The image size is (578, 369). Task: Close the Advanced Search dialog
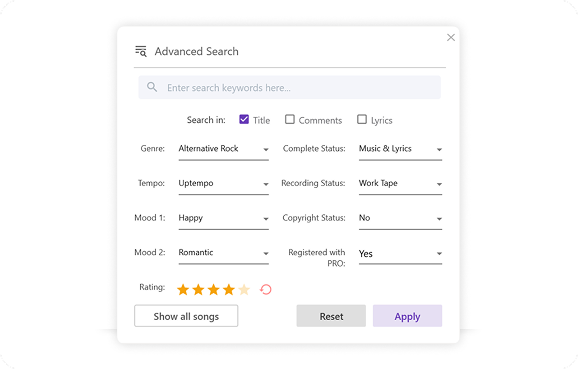click(451, 37)
